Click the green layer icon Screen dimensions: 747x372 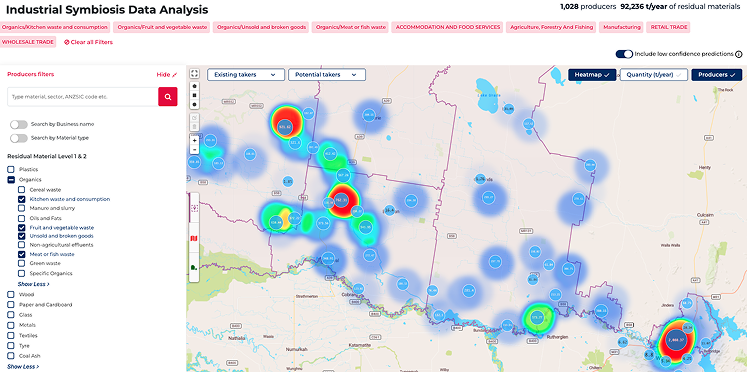click(x=194, y=267)
